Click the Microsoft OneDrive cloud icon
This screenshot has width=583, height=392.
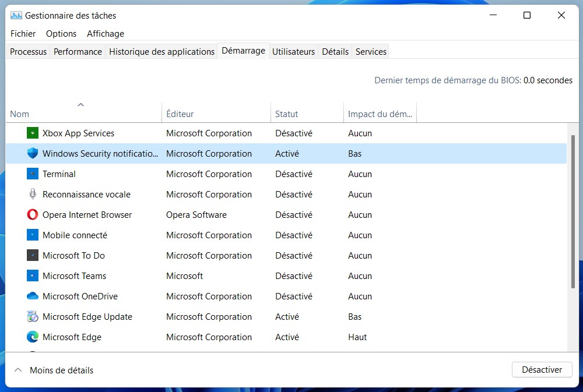click(x=32, y=296)
